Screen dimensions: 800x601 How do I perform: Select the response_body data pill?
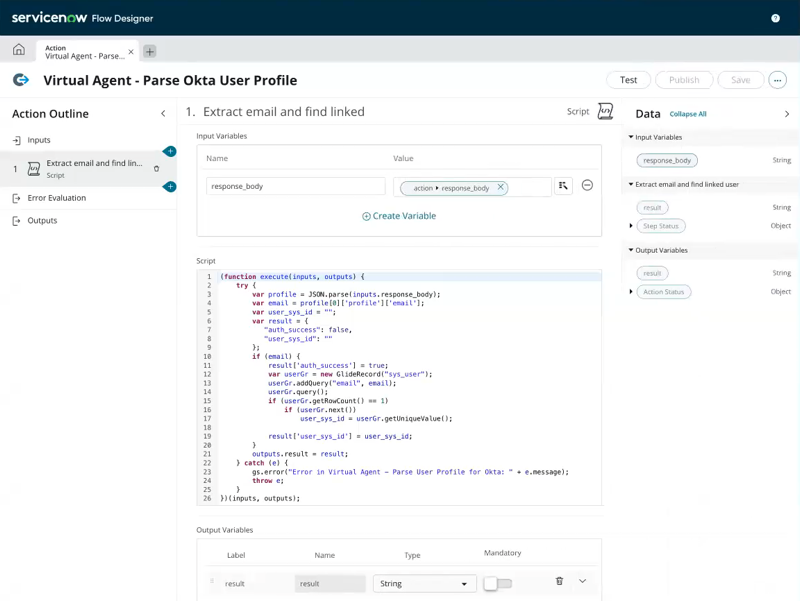[667, 160]
